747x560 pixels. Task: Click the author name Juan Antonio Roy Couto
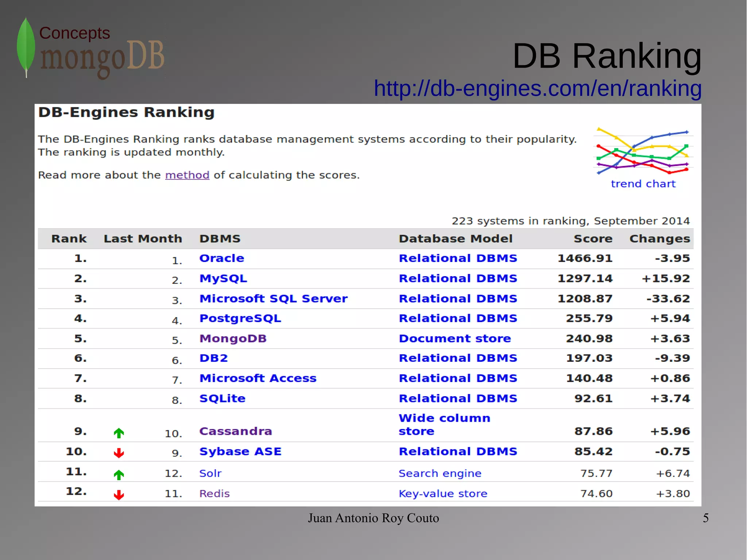click(373, 518)
